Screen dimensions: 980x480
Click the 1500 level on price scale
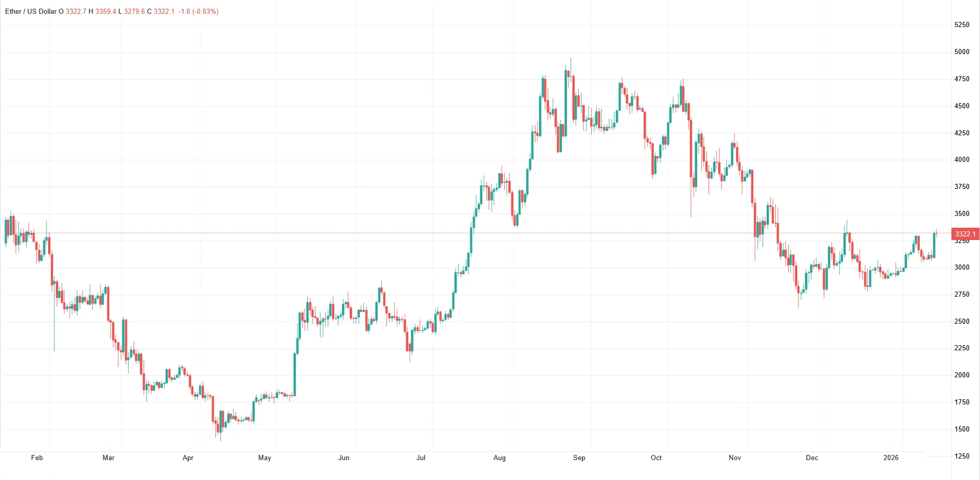point(962,429)
